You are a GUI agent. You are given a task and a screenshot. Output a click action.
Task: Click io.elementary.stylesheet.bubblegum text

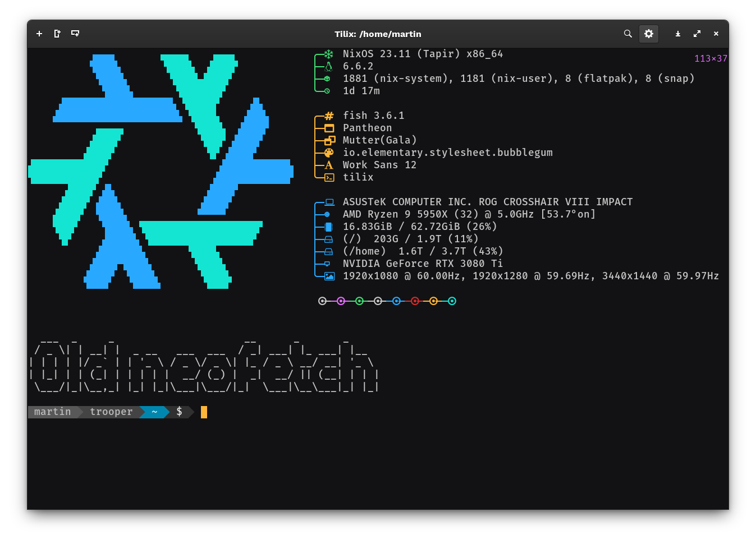448,153
